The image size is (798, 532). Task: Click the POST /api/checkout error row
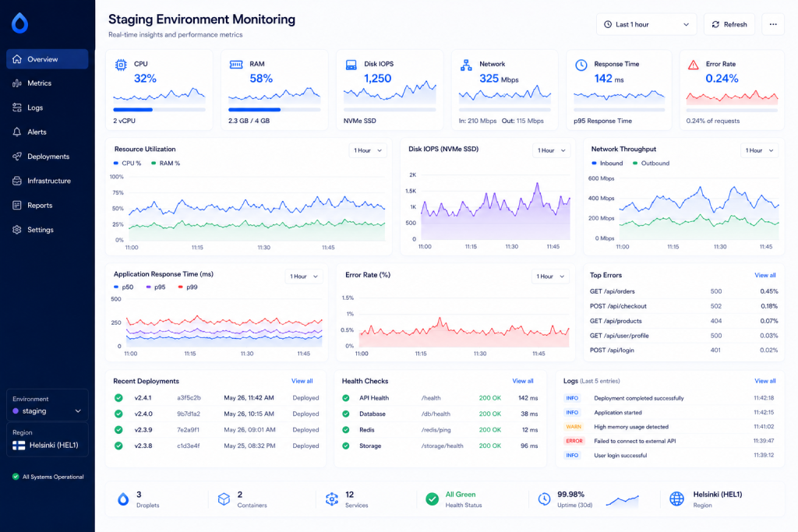coord(683,306)
